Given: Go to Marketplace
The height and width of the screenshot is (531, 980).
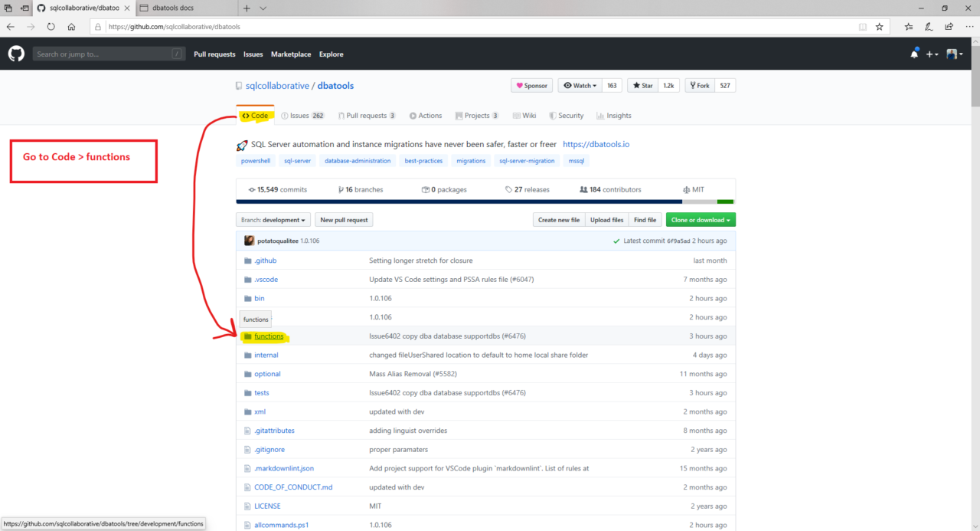Looking at the screenshot, I should [x=291, y=54].
